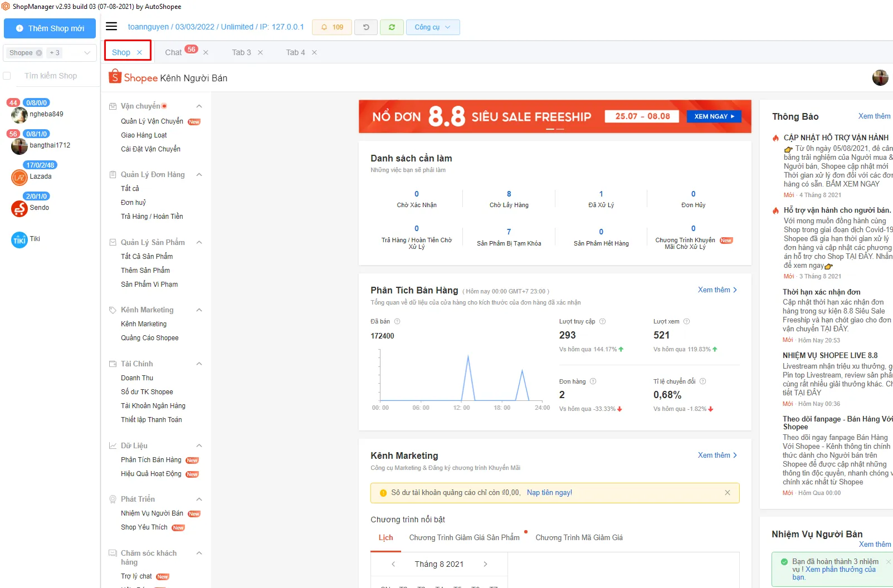Image resolution: width=893 pixels, height=588 pixels.
Task: Go to previous month in calendar
Action: click(393, 564)
